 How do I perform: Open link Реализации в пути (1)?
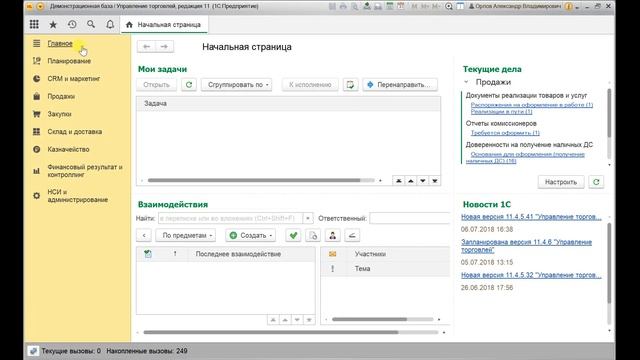[x=501, y=111]
